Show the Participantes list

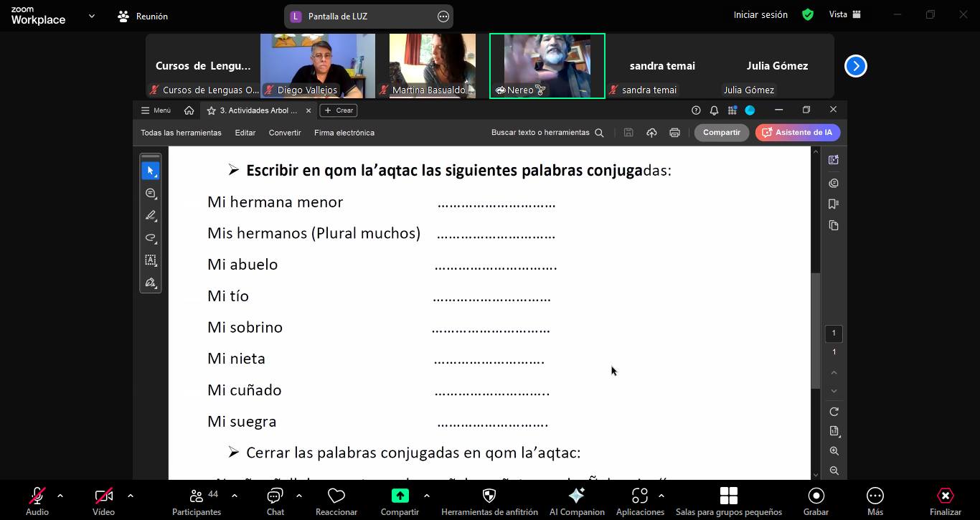[x=197, y=500]
